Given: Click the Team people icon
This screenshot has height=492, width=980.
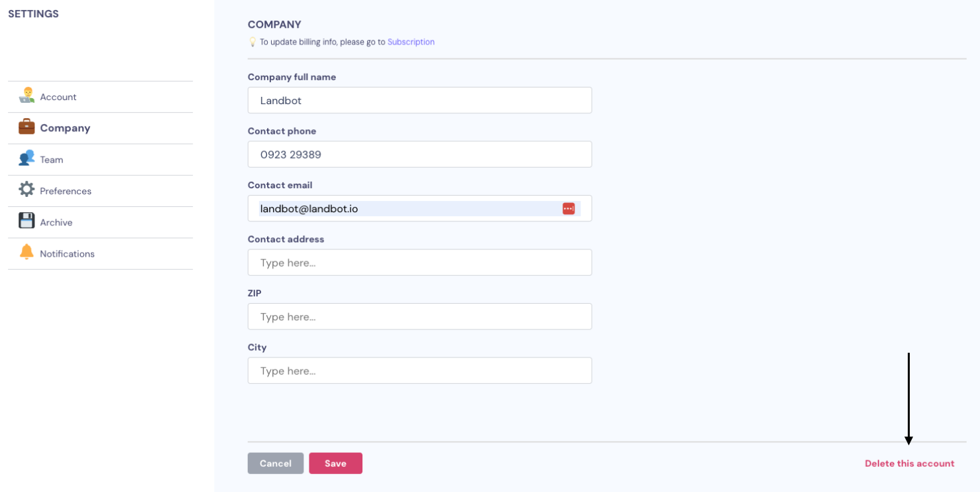Looking at the screenshot, I should coord(27,158).
